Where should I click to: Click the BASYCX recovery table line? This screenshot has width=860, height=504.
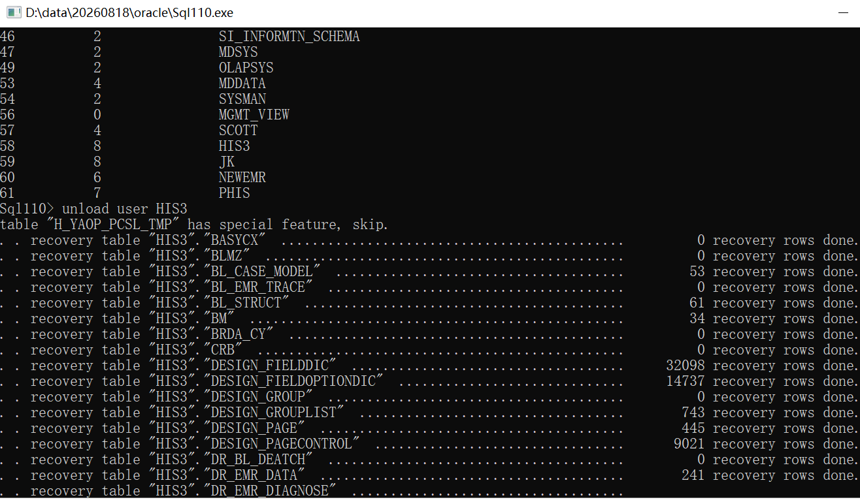click(429, 240)
